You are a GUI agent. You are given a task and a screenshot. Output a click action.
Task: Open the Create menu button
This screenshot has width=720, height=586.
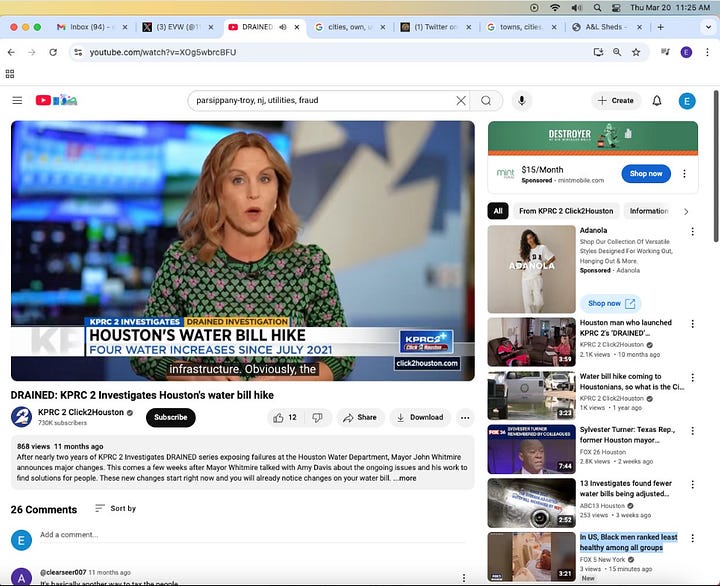pyautogui.click(x=615, y=101)
